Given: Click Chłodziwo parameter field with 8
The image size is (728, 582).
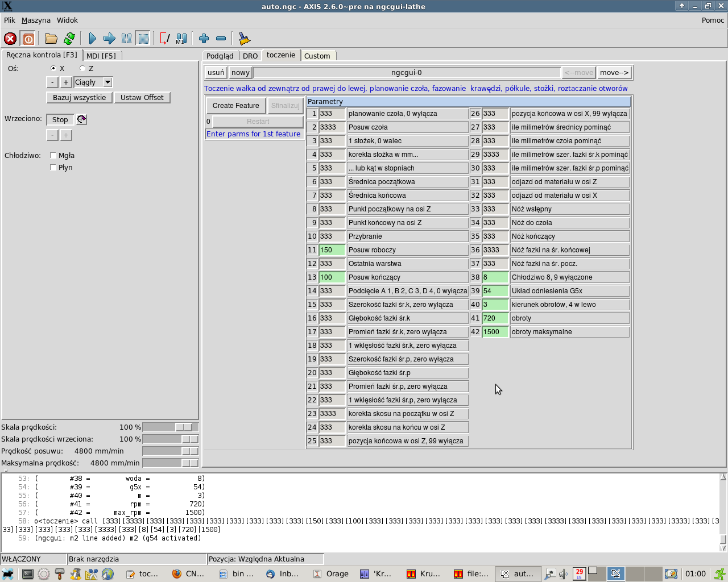Looking at the screenshot, I should click(495, 277).
